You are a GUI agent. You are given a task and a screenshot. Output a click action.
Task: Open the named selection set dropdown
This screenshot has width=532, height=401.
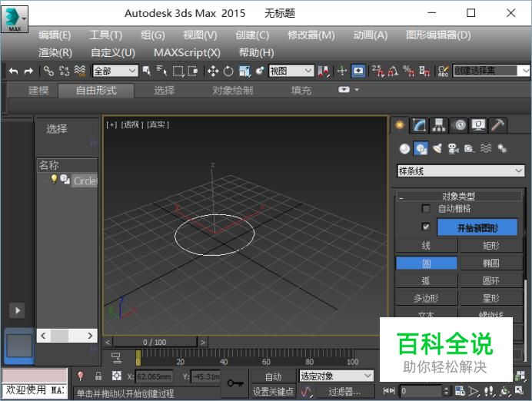pos(492,71)
